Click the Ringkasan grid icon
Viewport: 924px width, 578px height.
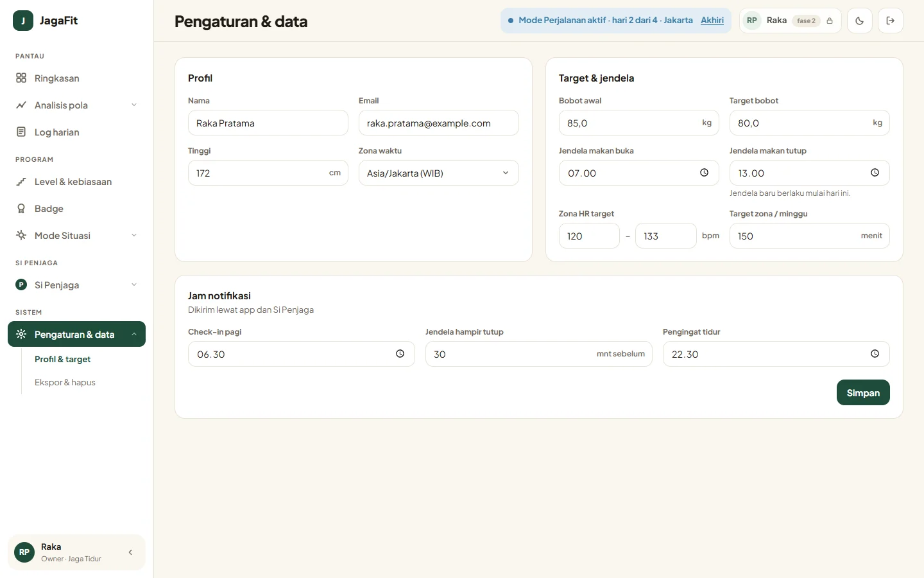coord(21,78)
